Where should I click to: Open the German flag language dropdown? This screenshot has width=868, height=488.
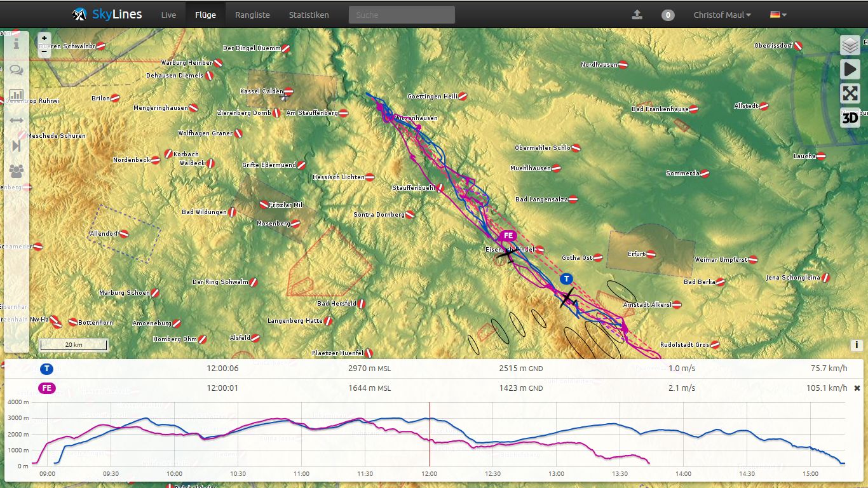778,15
